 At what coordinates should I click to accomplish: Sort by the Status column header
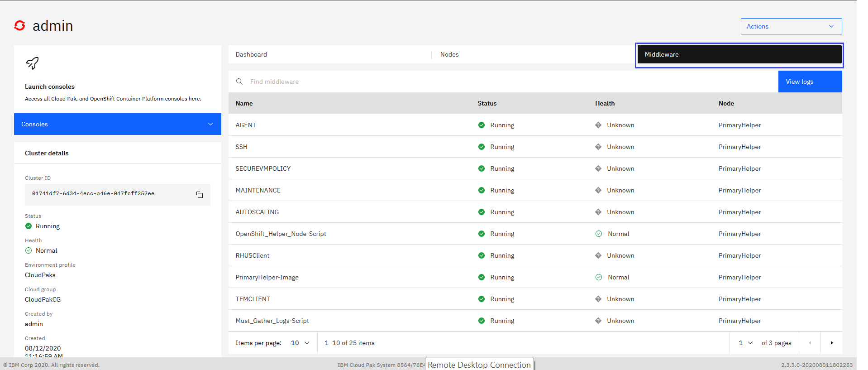point(487,103)
